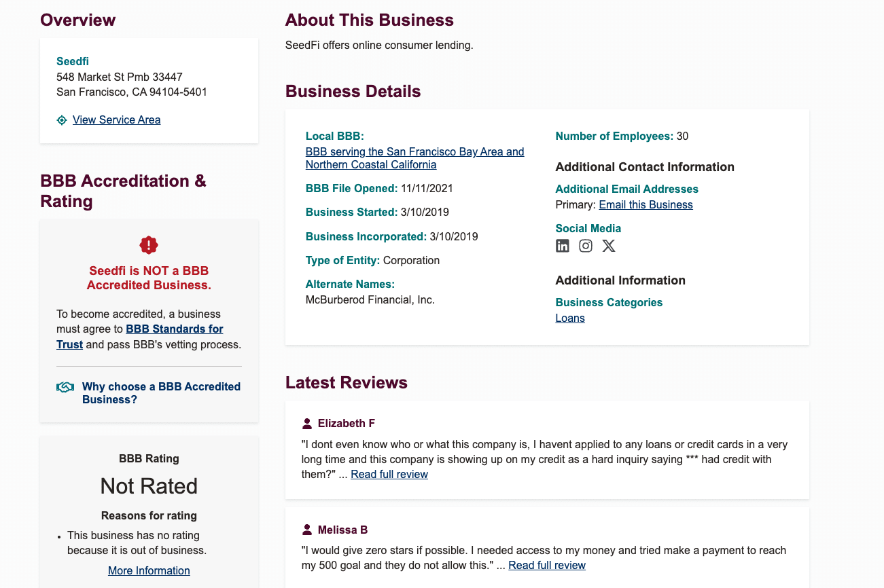The height and width of the screenshot is (588, 884).
Task: Open Seedfi's LinkedIn page via the LinkedIn icon
Action: point(563,246)
